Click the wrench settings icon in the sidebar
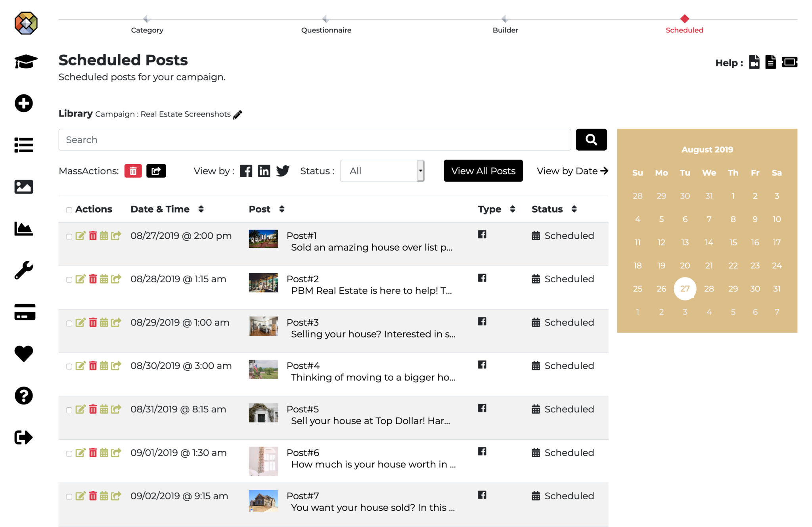Image resolution: width=812 pixels, height=527 pixels. point(24,270)
